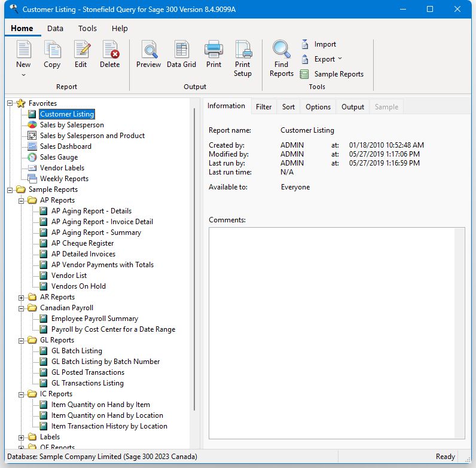Viewport: 476px width, 468px height.
Task: Collapse the Favorites tree node
Action: pos(10,103)
